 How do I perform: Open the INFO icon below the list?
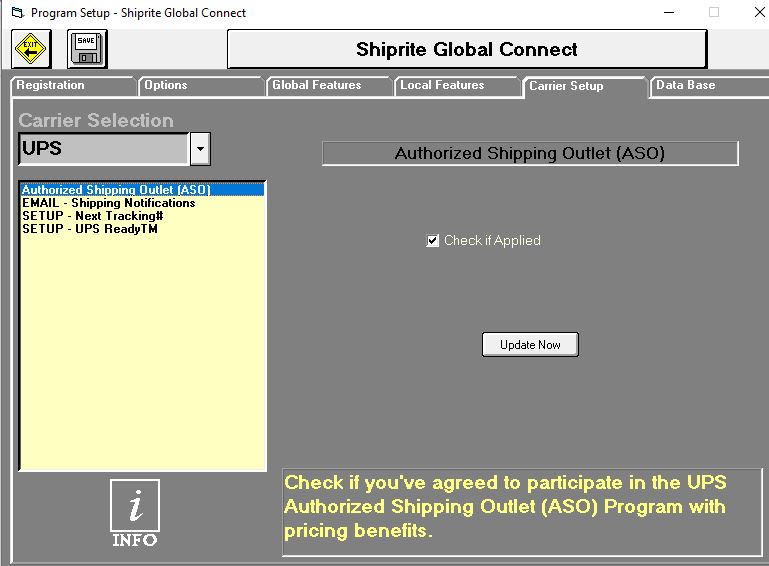tap(135, 513)
